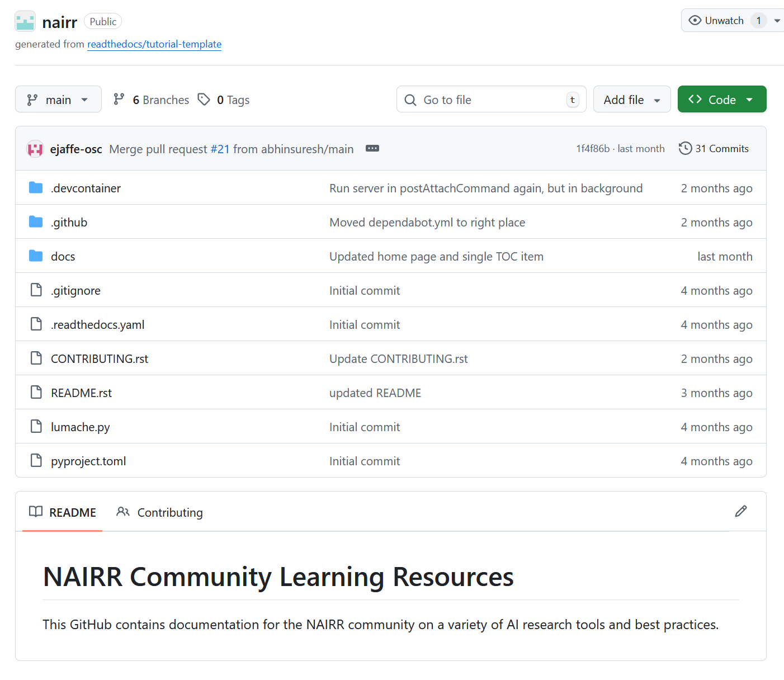Click the .gitignore file icon
784x680 pixels.
pyautogui.click(x=36, y=290)
